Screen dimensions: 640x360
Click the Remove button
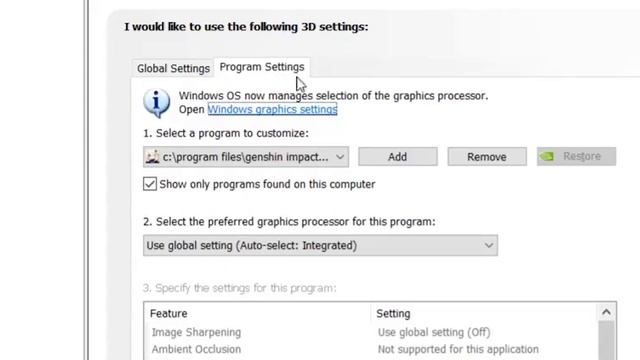pos(487,157)
